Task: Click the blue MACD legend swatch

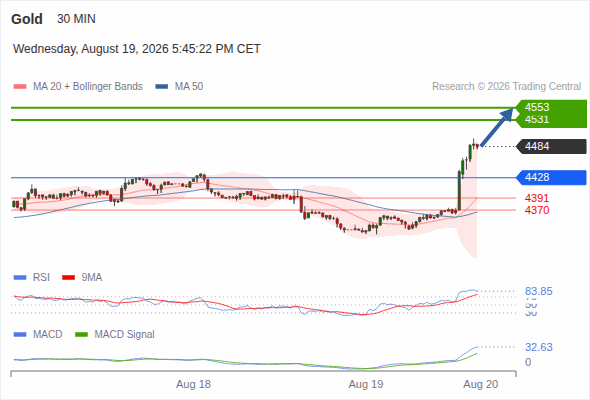Action: [20, 335]
